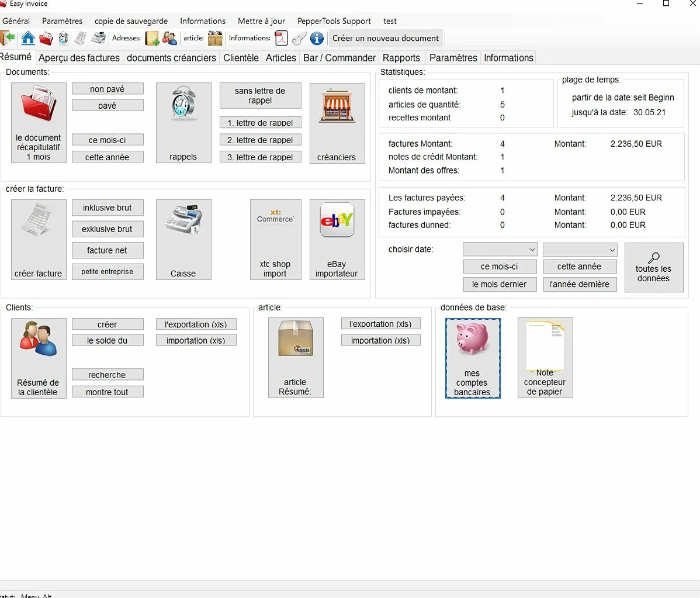Click toutes les données search button
The width and height of the screenshot is (700, 598).
click(x=654, y=268)
